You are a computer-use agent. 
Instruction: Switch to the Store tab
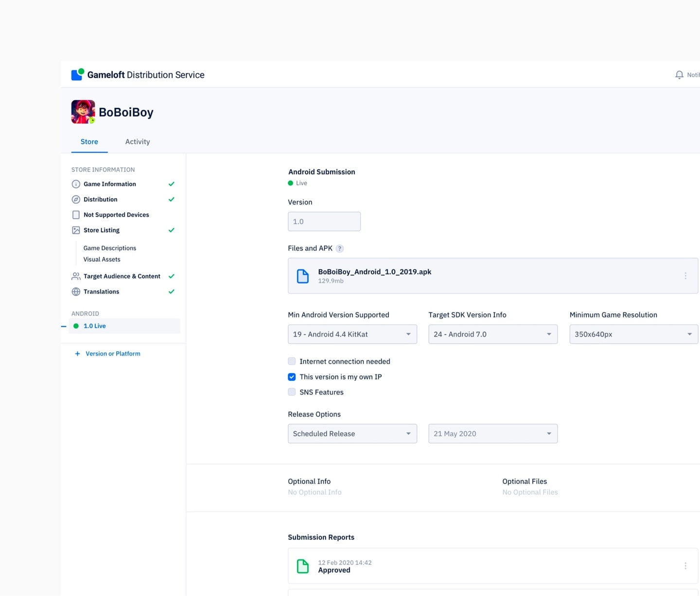pyautogui.click(x=89, y=142)
